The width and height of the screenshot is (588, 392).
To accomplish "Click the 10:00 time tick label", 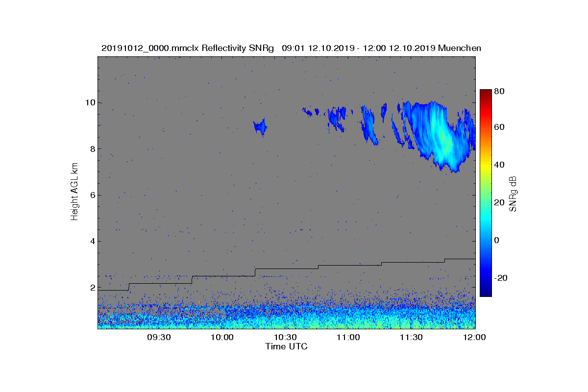I will [x=222, y=337].
